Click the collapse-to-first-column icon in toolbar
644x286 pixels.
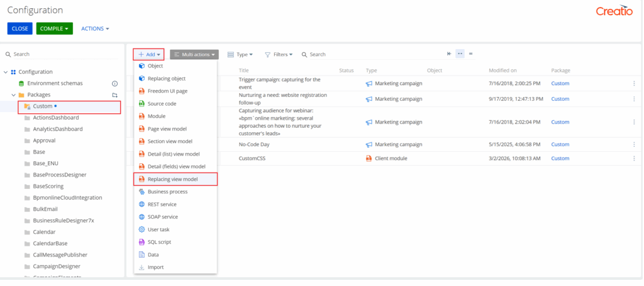[x=449, y=54]
